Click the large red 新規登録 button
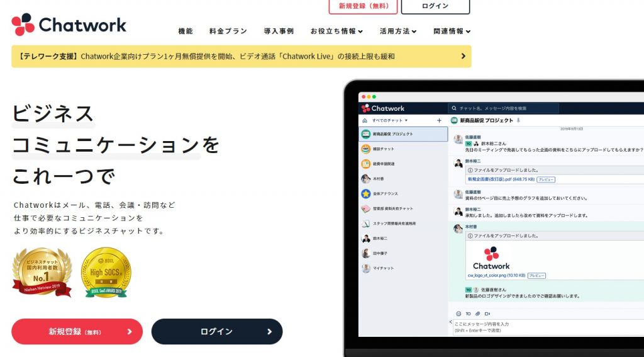This screenshot has height=357, width=644. tap(77, 331)
